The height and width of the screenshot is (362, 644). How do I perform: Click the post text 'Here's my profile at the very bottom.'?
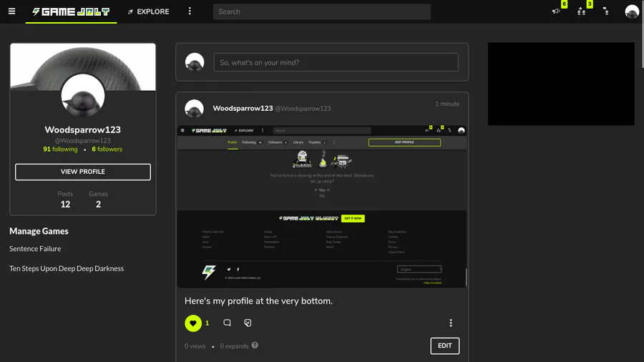click(258, 301)
